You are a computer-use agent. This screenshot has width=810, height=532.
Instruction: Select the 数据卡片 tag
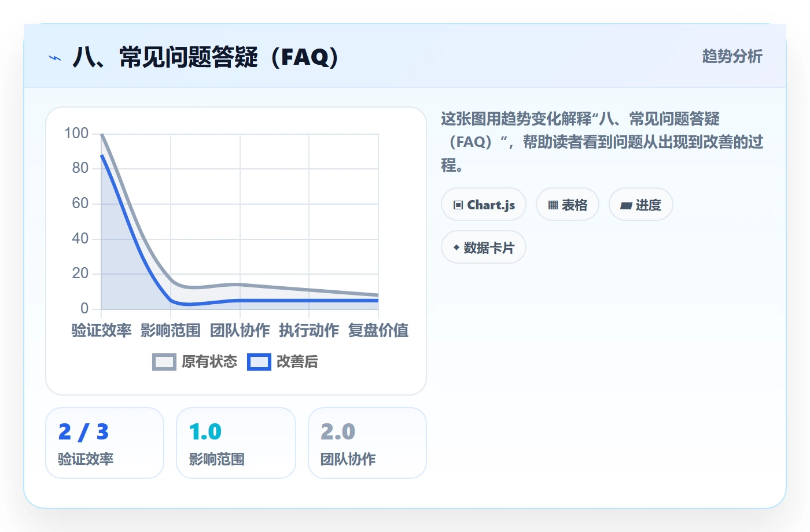click(484, 247)
